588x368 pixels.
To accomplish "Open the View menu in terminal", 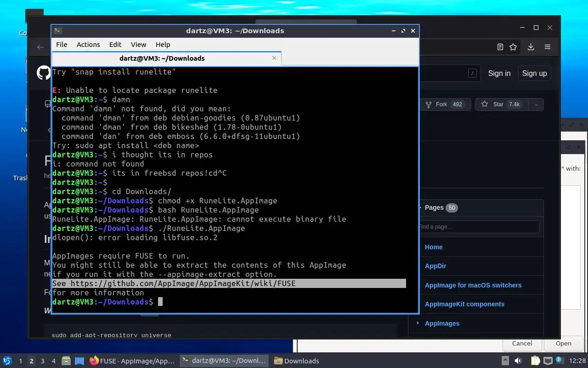I will coord(138,45).
